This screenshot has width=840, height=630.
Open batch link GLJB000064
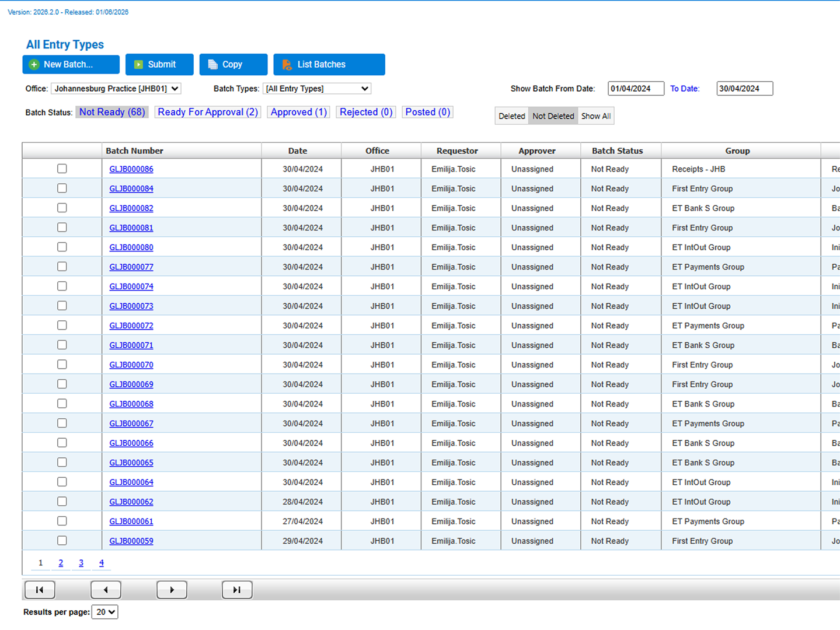pyautogui.click(x=131, y=482)
